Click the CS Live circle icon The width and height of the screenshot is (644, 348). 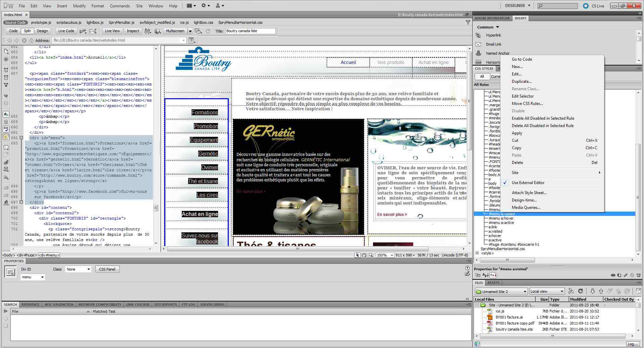pyautogui.click(x=586, y=6)
